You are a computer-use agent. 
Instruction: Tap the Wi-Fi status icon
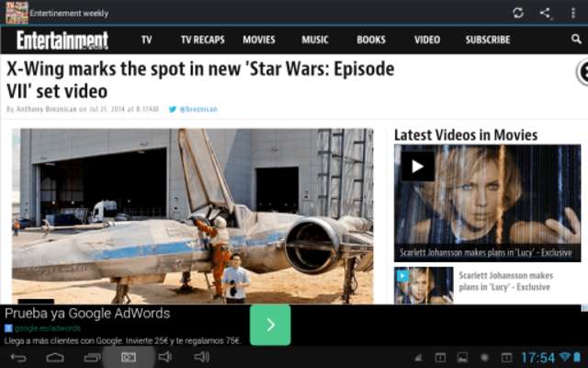(564, 357)
